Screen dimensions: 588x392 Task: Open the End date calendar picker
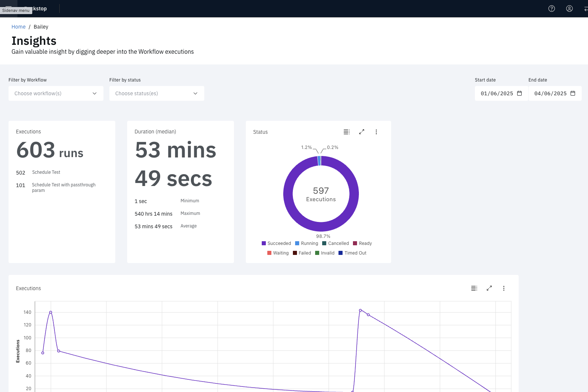(x=573, y=93)
